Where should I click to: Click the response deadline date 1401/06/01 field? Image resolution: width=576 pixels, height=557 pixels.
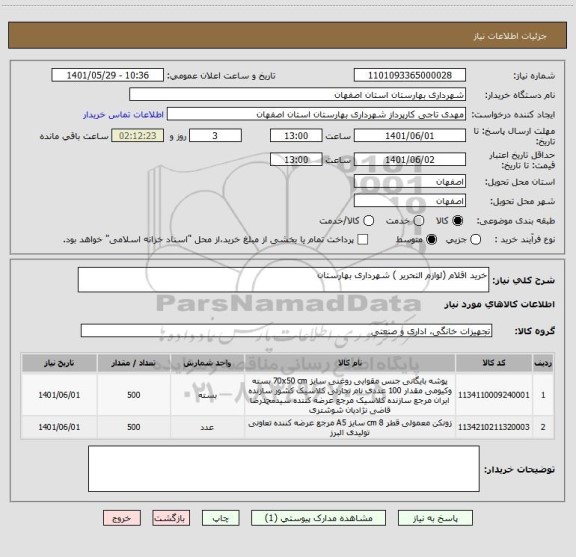410,136
